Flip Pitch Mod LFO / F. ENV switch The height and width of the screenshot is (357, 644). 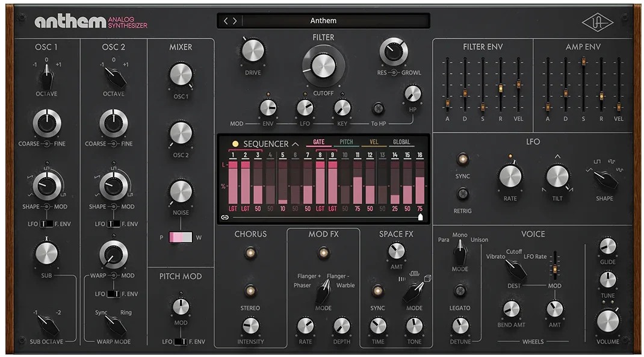(181, 342)
